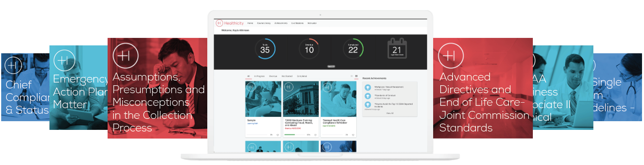This screenshot has height=165, width=644.
Task: Go to Live Sessions menu item
Action: pos(297,23)
